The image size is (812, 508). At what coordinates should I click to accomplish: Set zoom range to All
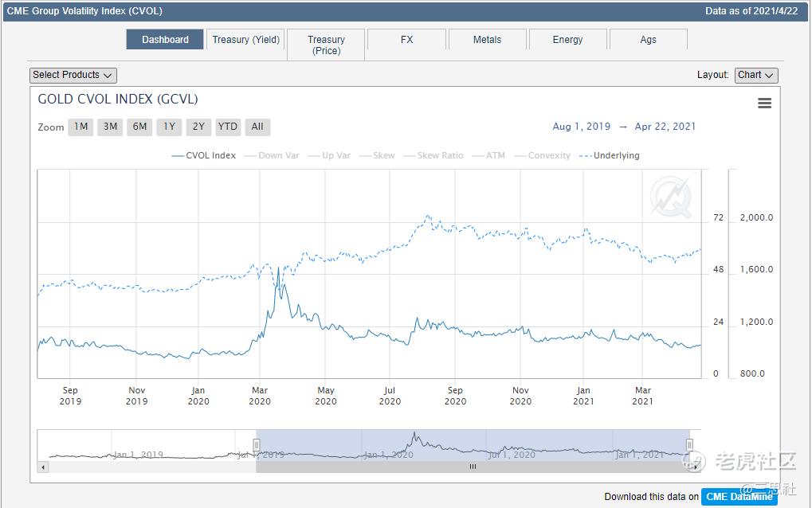tap(257, 127)
